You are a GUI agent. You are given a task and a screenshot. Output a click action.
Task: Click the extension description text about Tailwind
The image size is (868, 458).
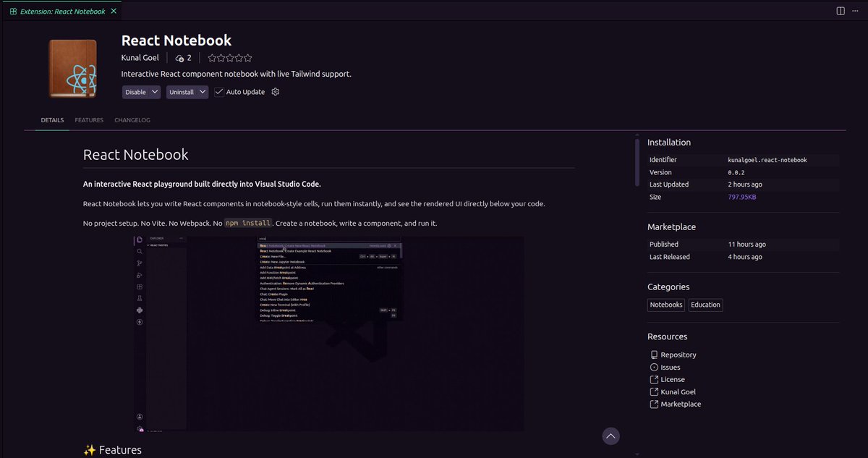click(237, 74)
